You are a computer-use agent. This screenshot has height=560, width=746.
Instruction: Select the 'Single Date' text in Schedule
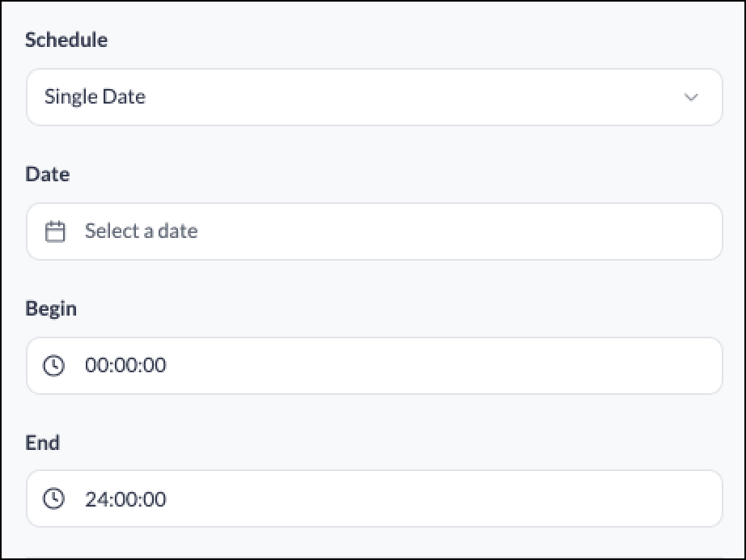[95, 97]
